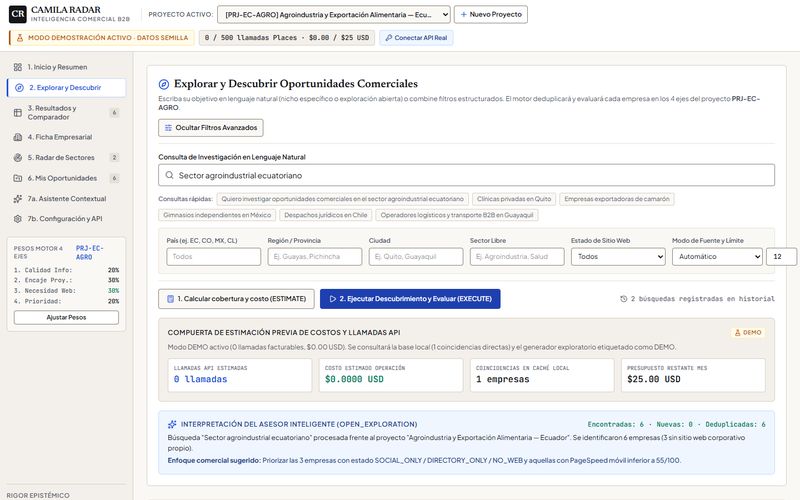This screenshot has height=500, width=800.
Task: Open 1. Inicio y Resumen
Action: 66,67
